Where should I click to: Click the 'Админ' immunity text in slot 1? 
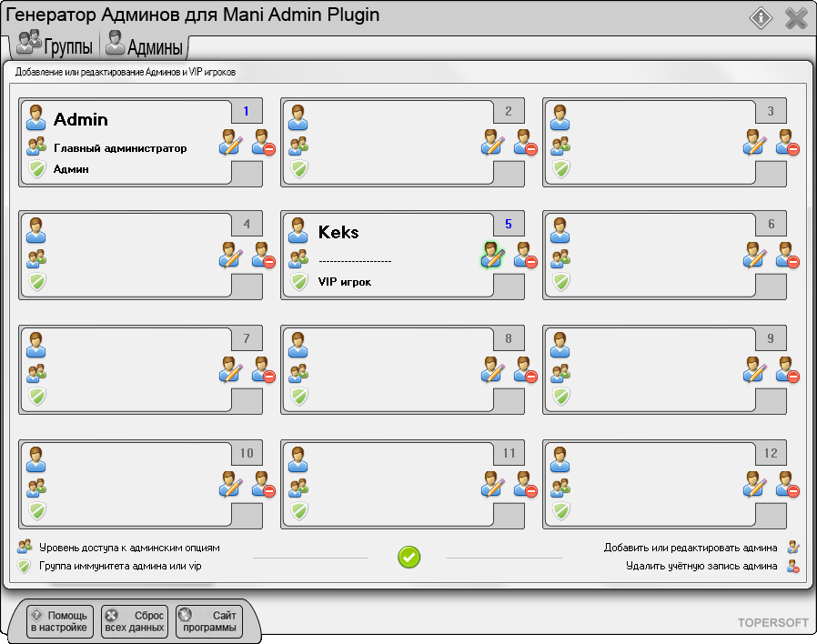pyautogui.click(x=71, y=169)
